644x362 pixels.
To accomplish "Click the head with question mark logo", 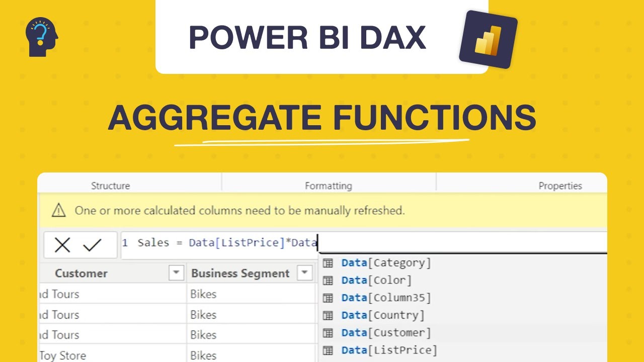I will coord(42,37).
